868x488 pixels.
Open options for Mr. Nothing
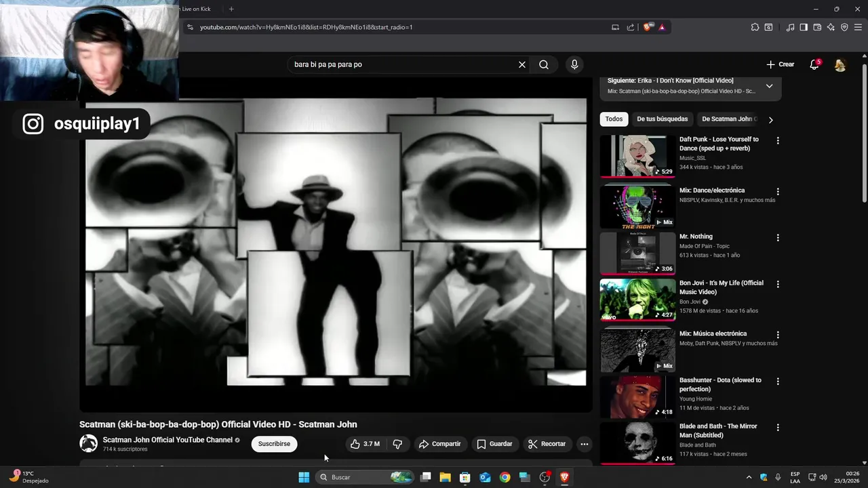pos(778,238)
